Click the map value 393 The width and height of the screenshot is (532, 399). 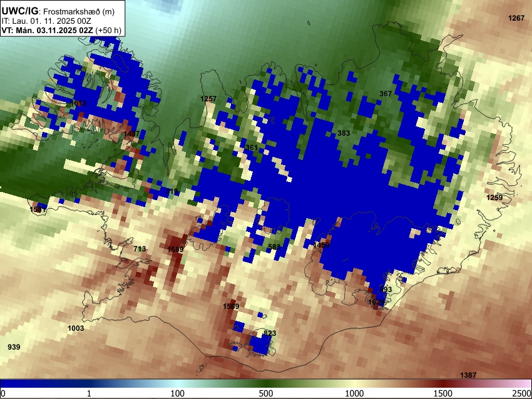point(386,290)
